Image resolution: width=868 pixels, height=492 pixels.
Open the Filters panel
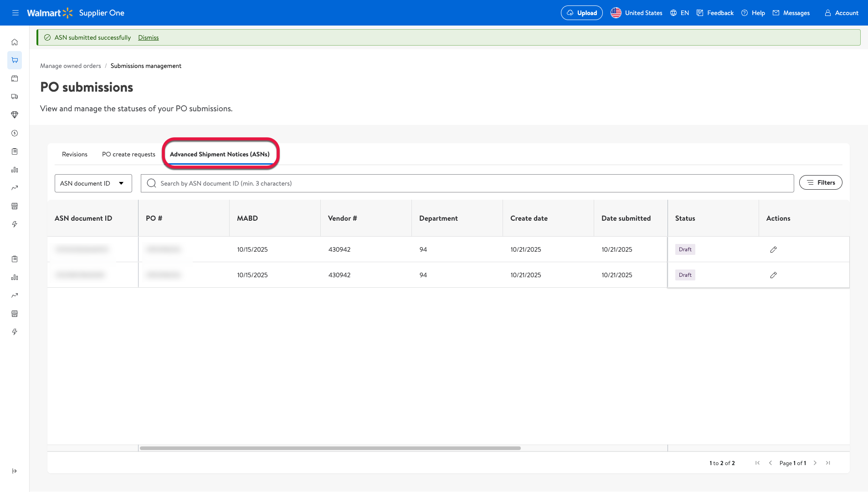[x=820, y=183]
